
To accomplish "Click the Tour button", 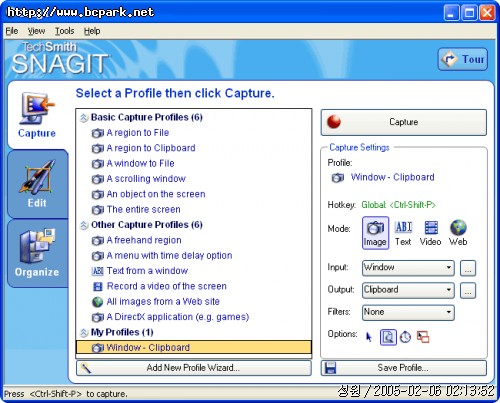I will pos(462,59).
